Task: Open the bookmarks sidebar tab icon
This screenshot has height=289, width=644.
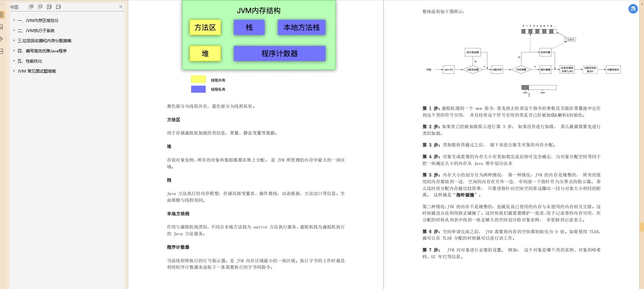Action: tap(2, 15)
